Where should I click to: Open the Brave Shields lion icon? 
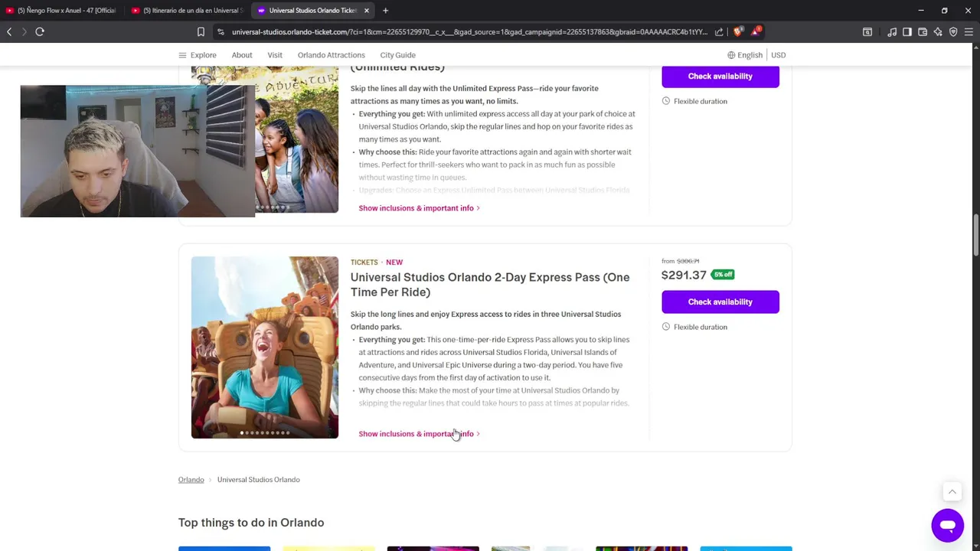click(738, 32)
